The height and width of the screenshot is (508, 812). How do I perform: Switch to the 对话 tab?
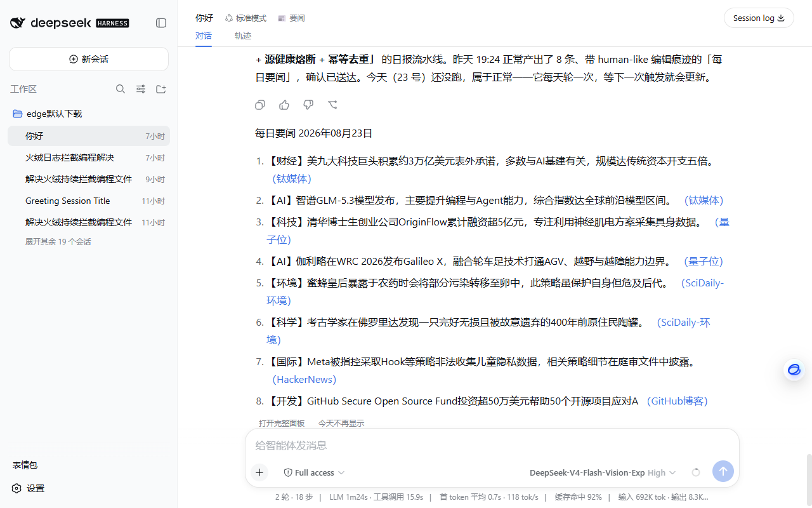(204, 36)
